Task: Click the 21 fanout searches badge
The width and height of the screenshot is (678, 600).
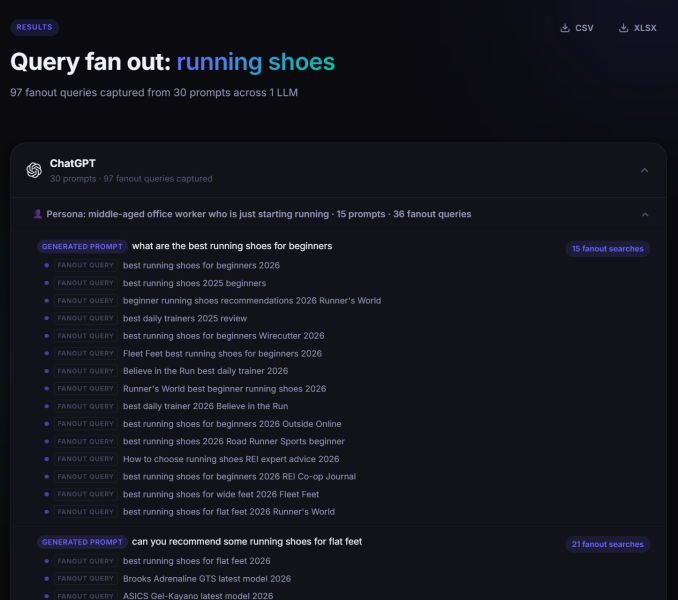Action: [x=608, y=544]
